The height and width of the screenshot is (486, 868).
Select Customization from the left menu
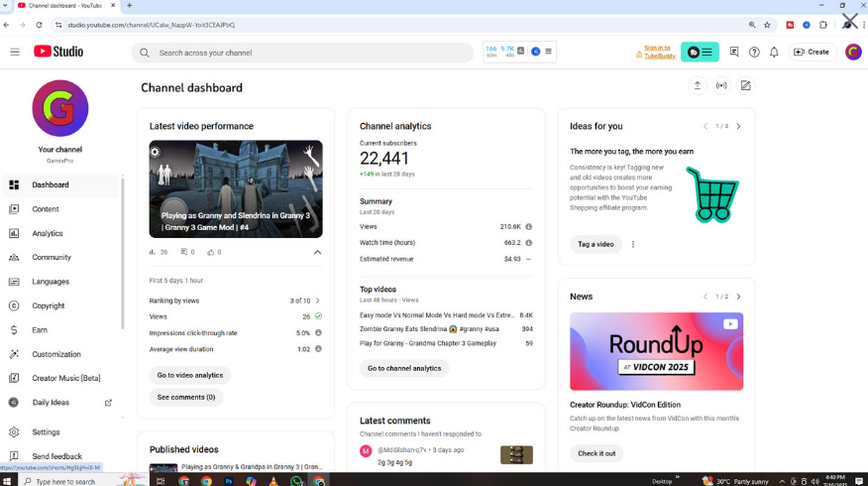(x=55, y=354)
